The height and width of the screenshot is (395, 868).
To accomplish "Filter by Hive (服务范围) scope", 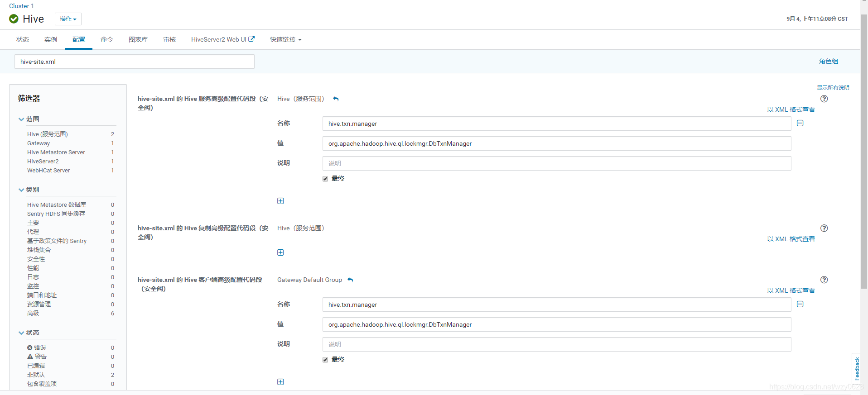I will coord(48,134).
